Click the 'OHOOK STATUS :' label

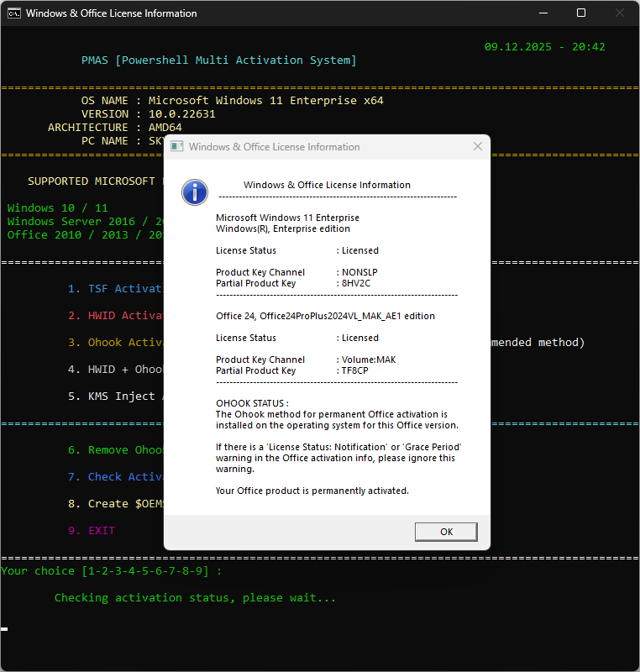[x=252, y=404]
